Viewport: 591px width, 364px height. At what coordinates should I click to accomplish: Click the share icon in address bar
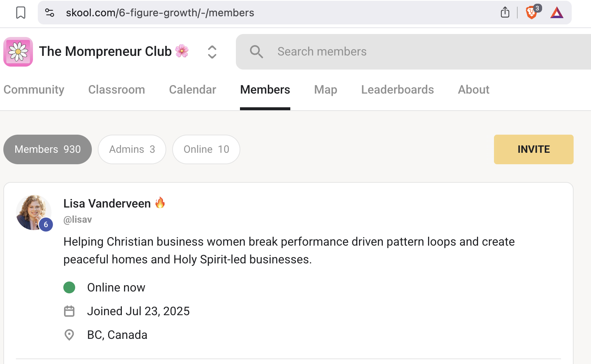pos(505,13)
